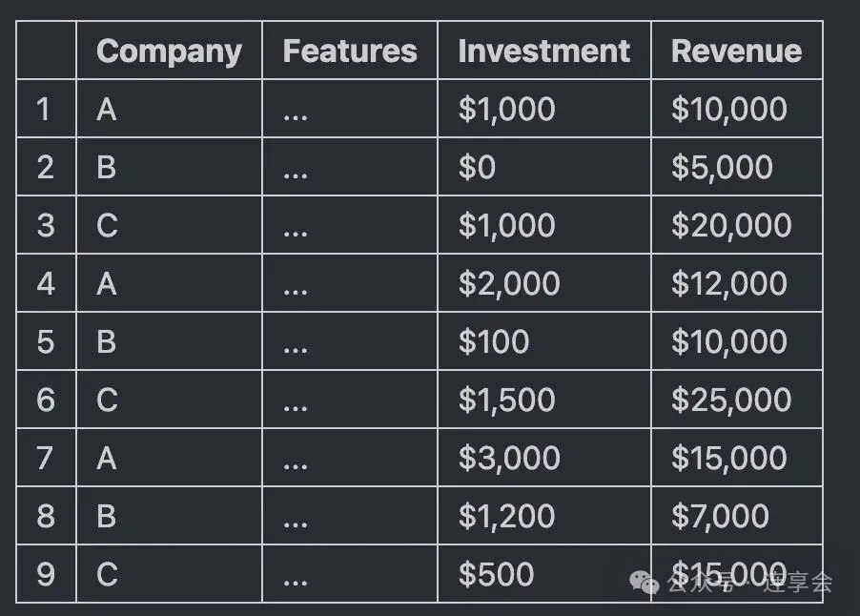Select Company C cell in row 6

coord(169,400)
